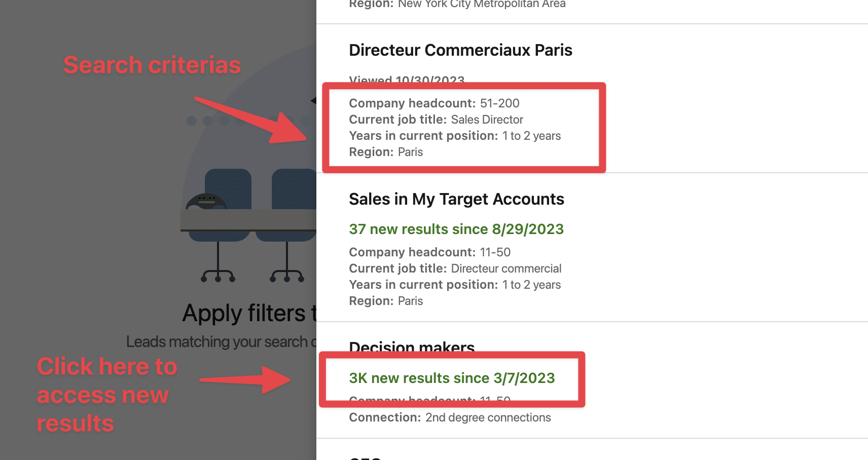Screen dimensions: 868x460
Task: Select the Sales Director job title value
Action: pos(486,120)
